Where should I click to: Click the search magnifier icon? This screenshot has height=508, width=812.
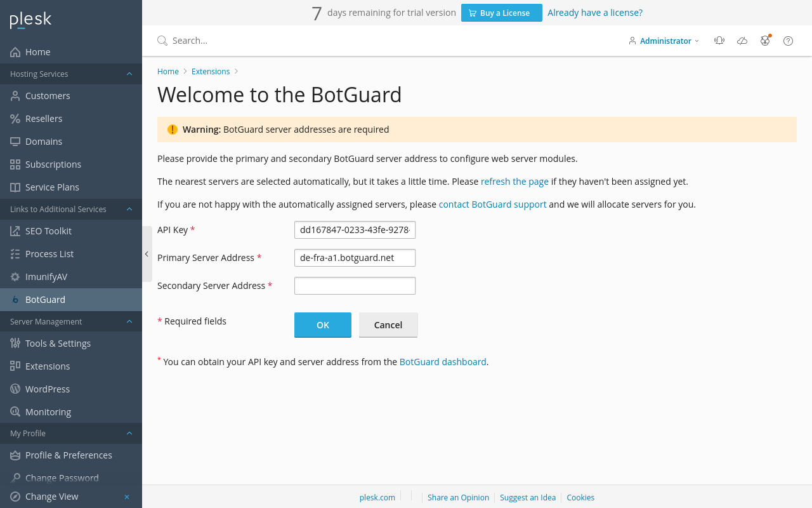click(x=162, y=41)
